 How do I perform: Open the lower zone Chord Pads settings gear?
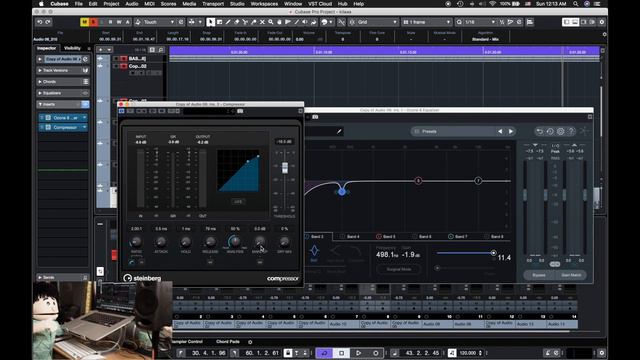[250, 342]
